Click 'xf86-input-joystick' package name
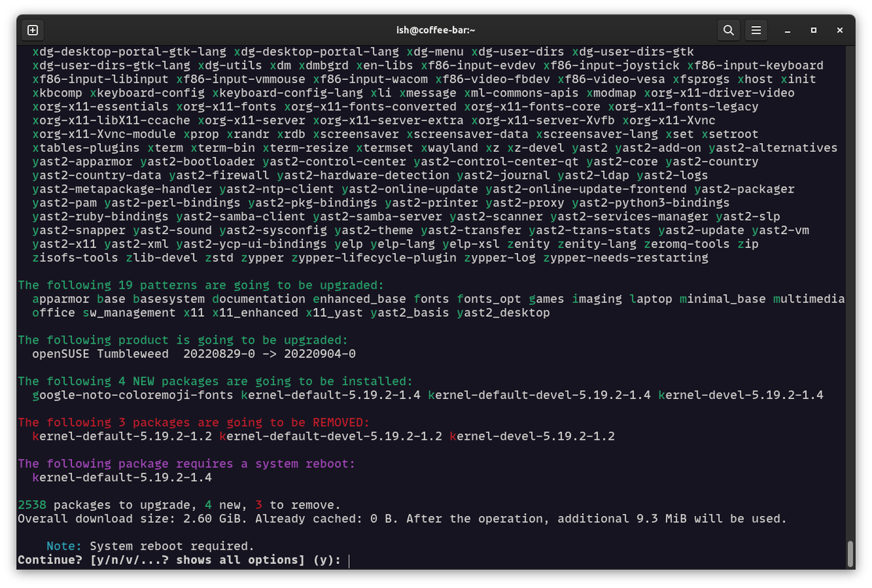Viewport: 872px width, 588px height. point(611,65)
